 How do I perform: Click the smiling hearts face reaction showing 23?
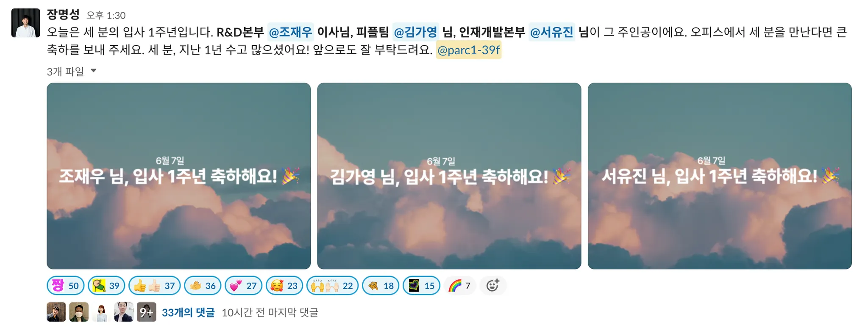coord(284,286)
